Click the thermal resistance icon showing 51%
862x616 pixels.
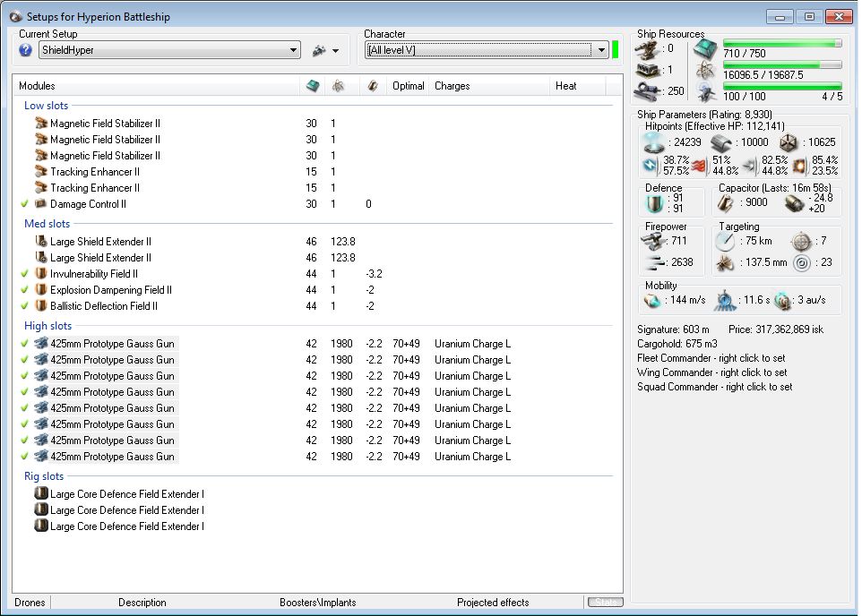[699, 166]
